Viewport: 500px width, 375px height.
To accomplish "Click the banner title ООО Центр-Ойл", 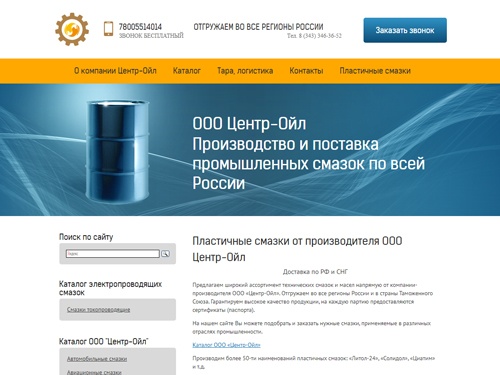I will 249,124.
